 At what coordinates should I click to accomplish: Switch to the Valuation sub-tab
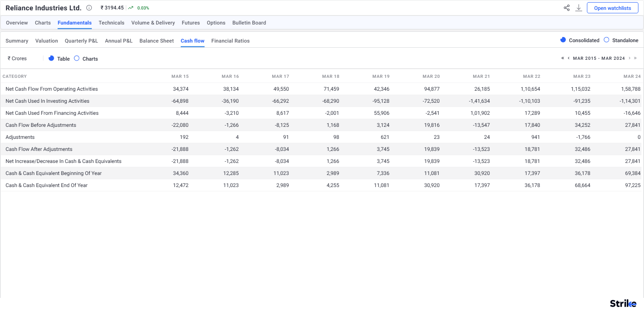pos(46,41)
